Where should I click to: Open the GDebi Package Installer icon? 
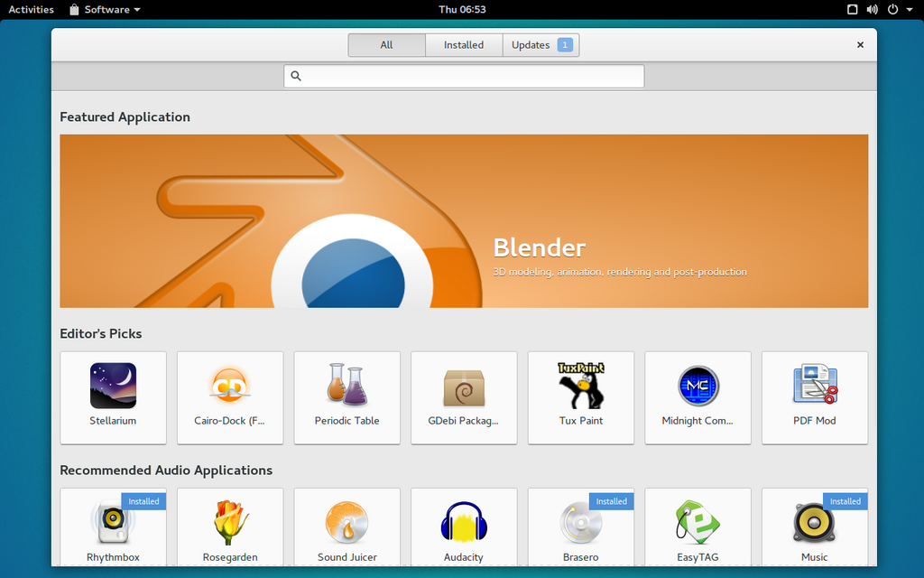(x=464, y=387)
